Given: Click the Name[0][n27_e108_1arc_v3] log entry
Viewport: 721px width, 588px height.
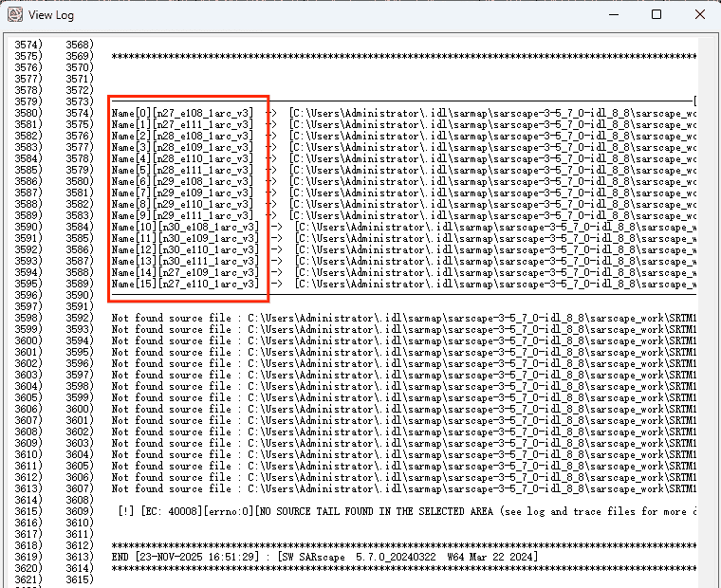Looking at the screenshot, I should coord(182,113).
